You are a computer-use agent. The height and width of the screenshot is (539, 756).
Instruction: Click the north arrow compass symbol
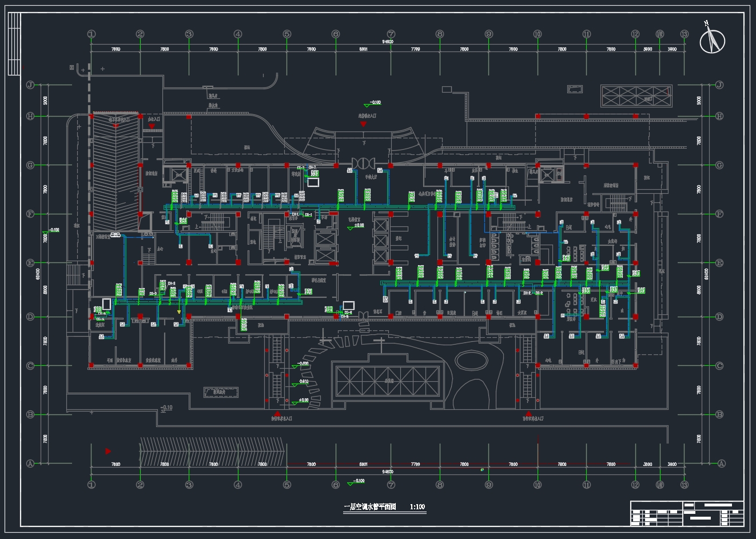(712, 40)
